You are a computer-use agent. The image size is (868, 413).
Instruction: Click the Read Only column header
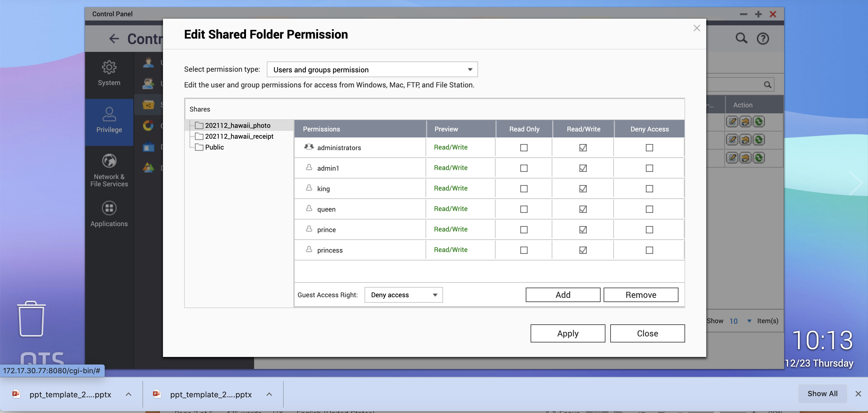pyautogui.click(x=524, y=129)
